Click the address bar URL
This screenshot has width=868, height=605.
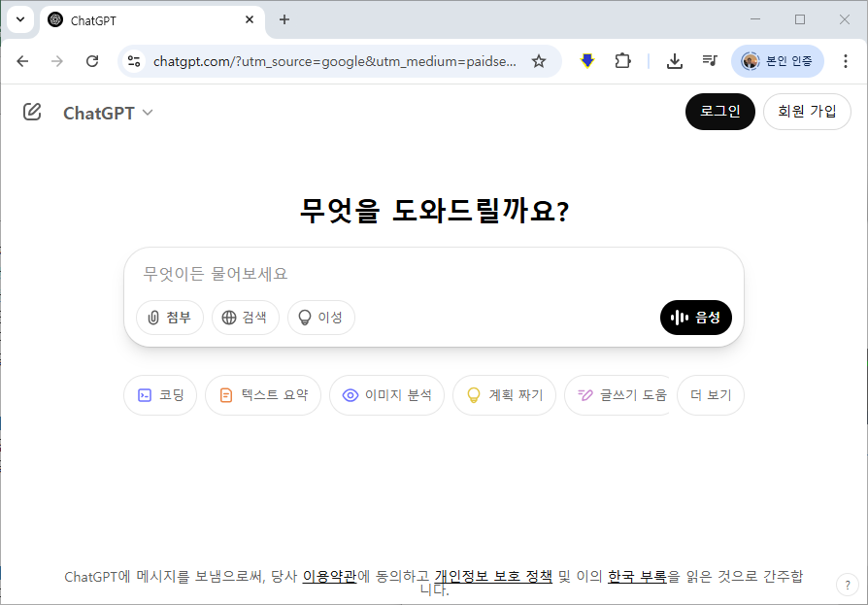click(x=334, y=61)
